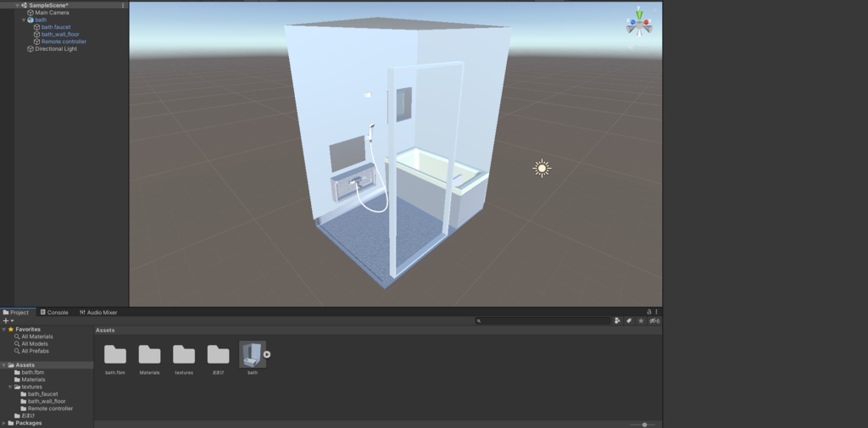
Task: Select bath.fbm in the folder tree
Action: (x=33, y=372)
